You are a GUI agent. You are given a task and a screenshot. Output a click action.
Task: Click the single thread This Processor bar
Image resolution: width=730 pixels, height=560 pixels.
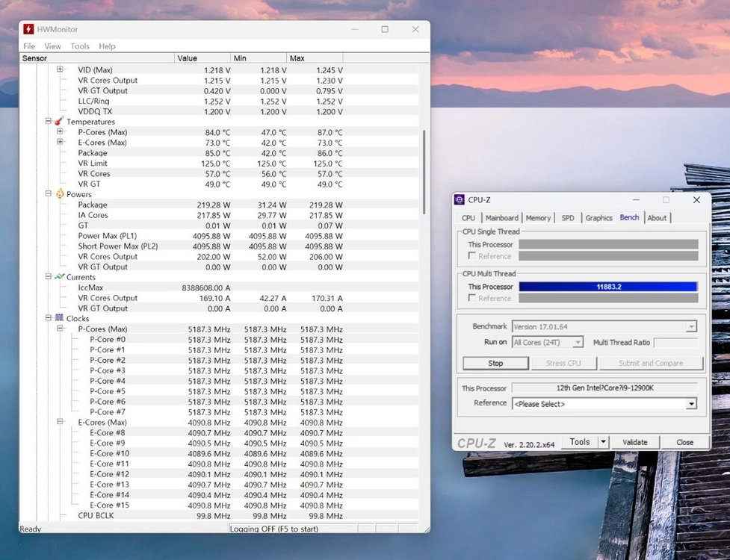[608, 244]
